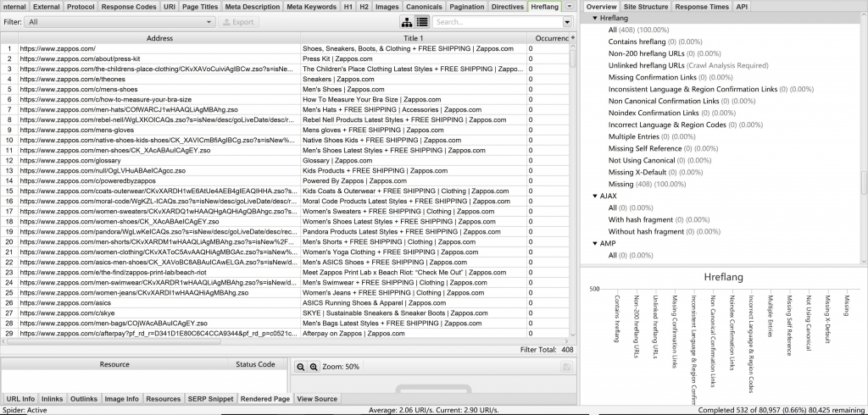Click the Resource column header

pos(114,364)
